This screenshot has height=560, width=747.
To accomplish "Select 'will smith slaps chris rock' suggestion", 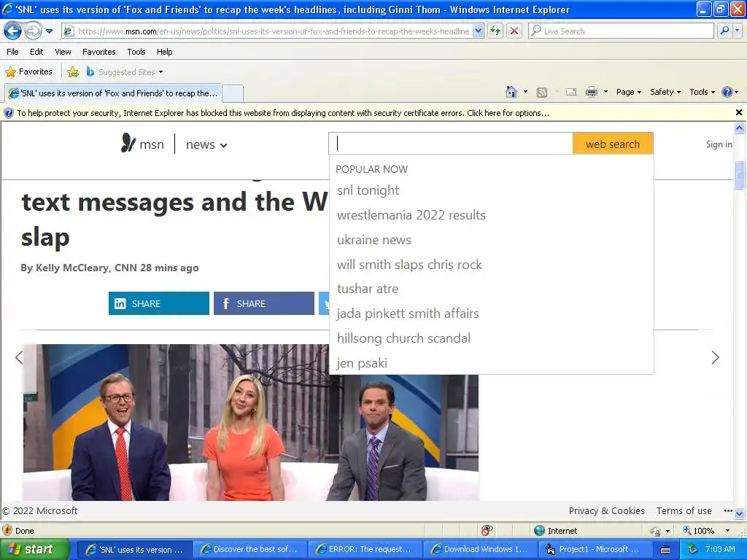I will pos(409,264).
